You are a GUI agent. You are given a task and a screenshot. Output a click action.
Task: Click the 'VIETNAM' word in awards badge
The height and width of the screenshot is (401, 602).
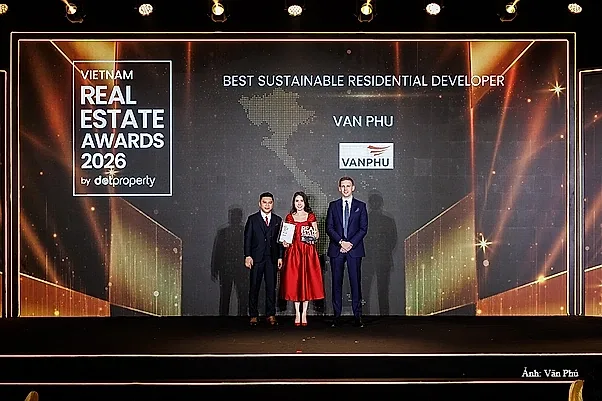107,75
